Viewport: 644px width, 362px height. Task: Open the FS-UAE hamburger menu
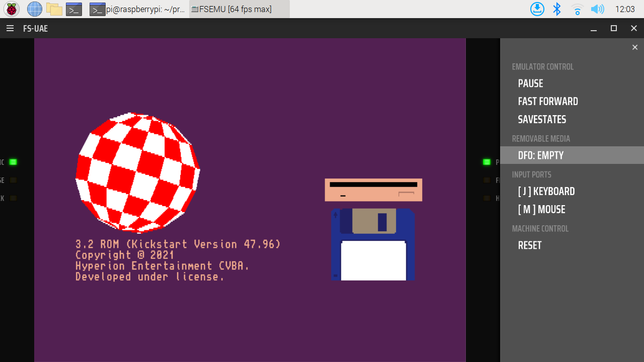click(x=10, y=29)
